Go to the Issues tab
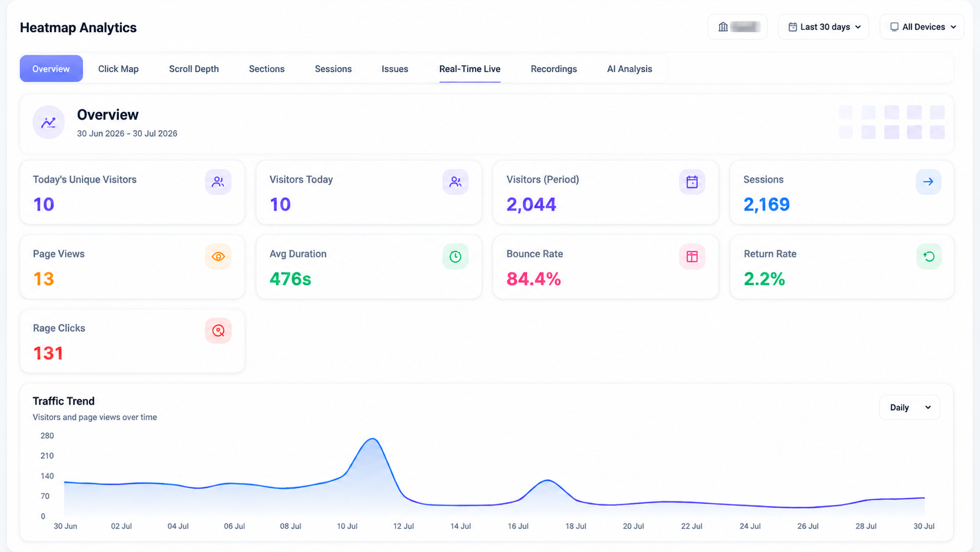This screenshot has width=980, height=552. 395,69
